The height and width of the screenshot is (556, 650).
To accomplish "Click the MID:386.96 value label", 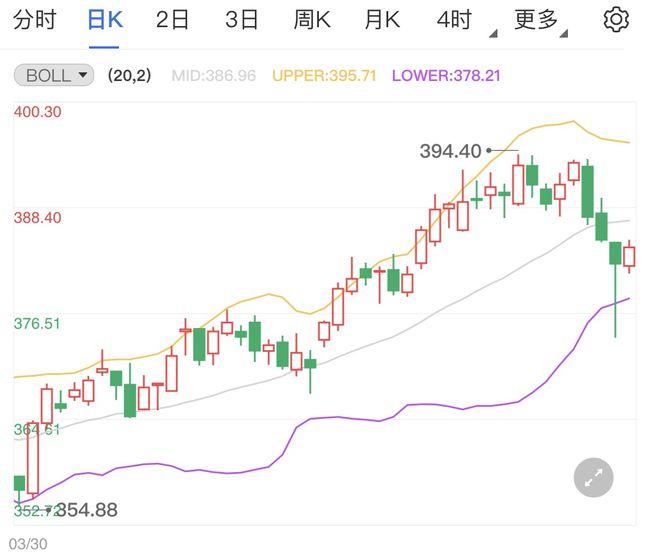I will 213,75.
